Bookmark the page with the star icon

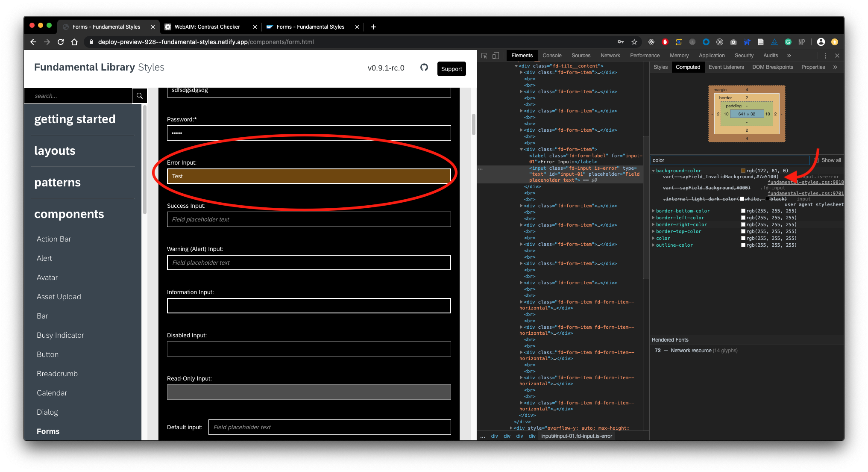point(635,42)
